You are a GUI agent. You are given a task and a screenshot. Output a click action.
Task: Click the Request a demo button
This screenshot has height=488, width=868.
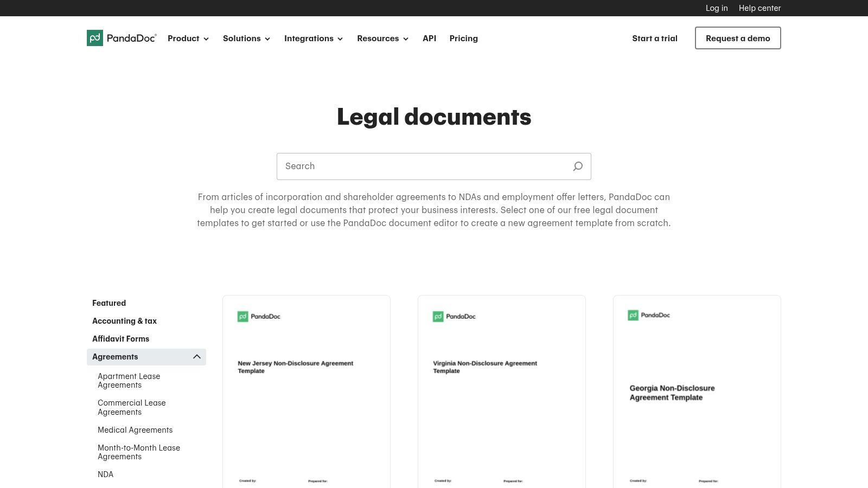(x=738, y=38)
